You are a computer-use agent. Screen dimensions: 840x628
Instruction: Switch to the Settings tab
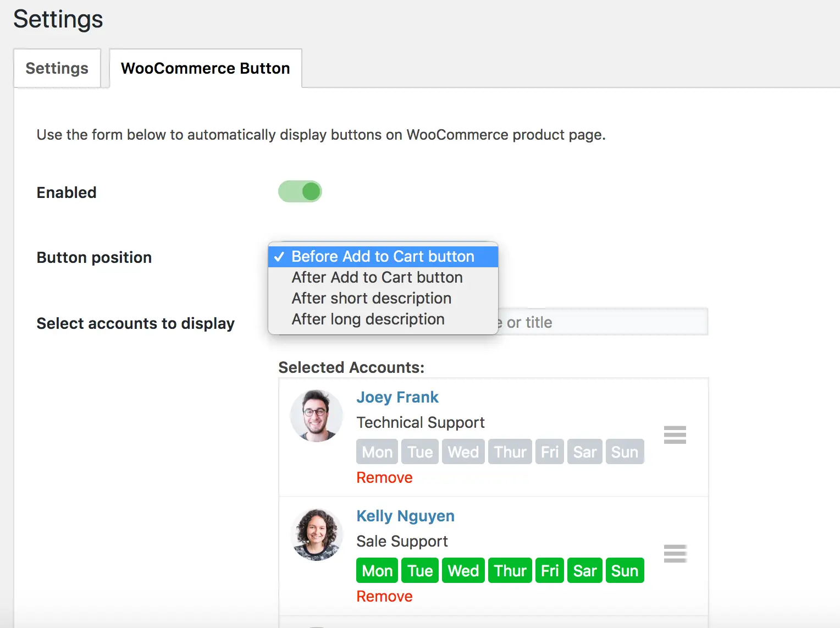coord(57,68)
